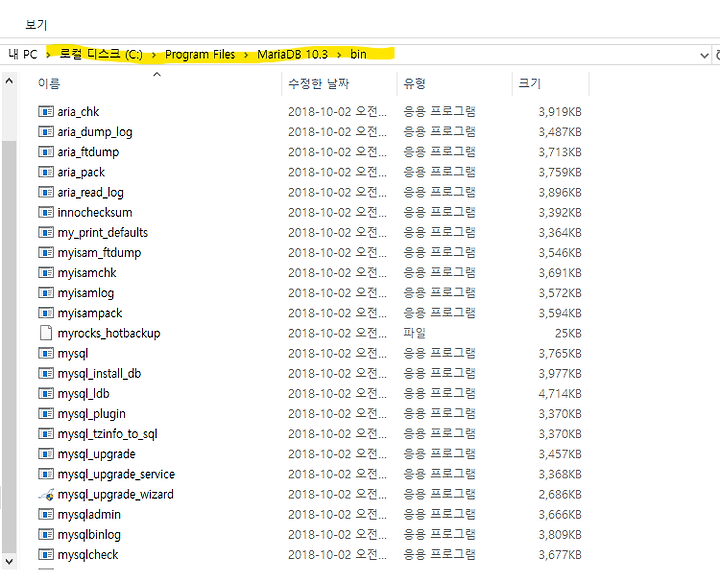
Task: Select the file name mysql_install_db
Action: click(99, 373)
